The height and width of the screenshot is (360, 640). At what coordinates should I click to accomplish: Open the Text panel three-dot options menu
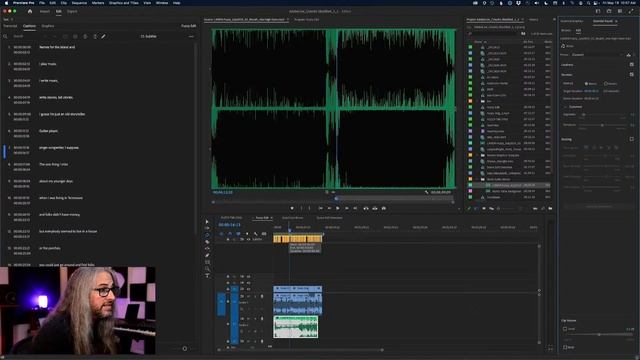[191, 36]
